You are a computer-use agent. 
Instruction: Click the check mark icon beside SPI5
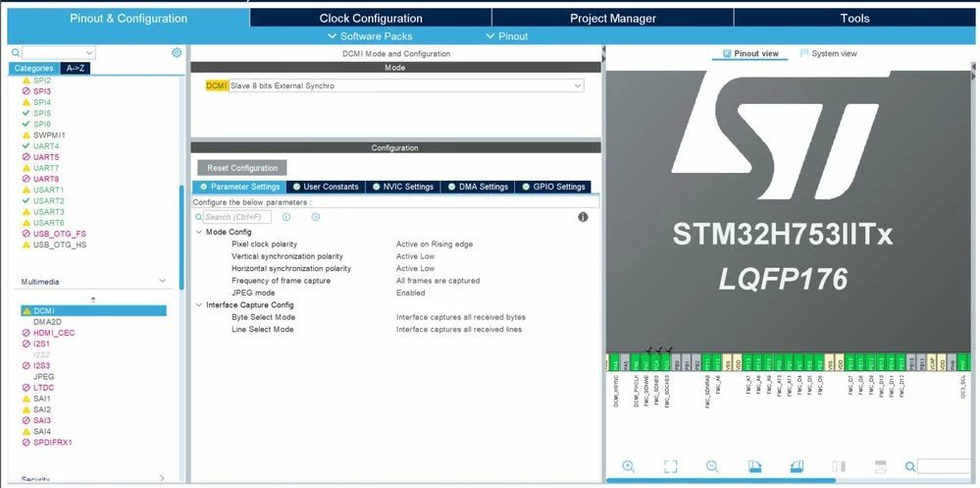pyautogui.click(x=26, y=113)
